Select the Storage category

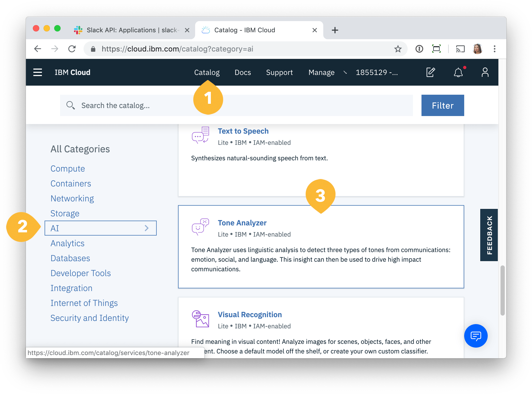(65, 213)
